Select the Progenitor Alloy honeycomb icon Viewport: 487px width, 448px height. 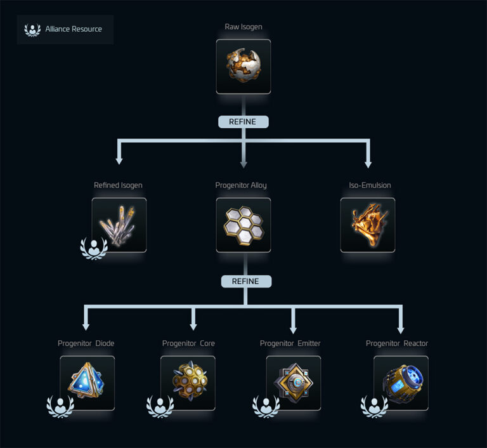[243, 225]
